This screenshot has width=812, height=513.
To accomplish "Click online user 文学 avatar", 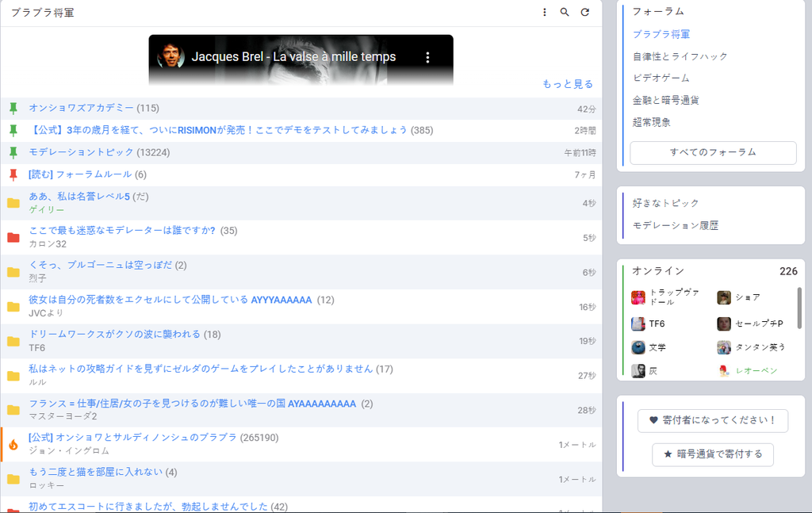I will [x=638, y=347].
